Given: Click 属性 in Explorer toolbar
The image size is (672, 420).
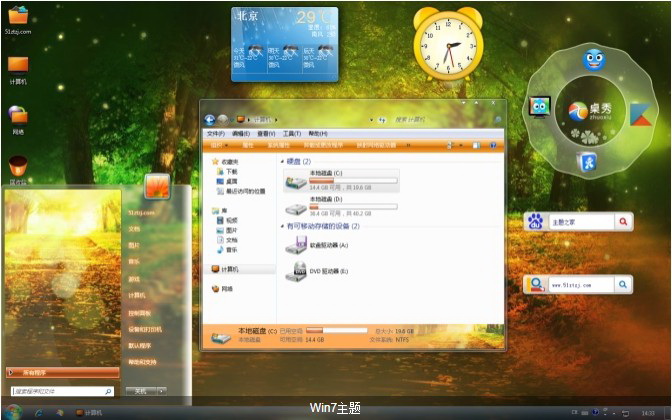Looking at the screenshot, I should click(248, 145).
